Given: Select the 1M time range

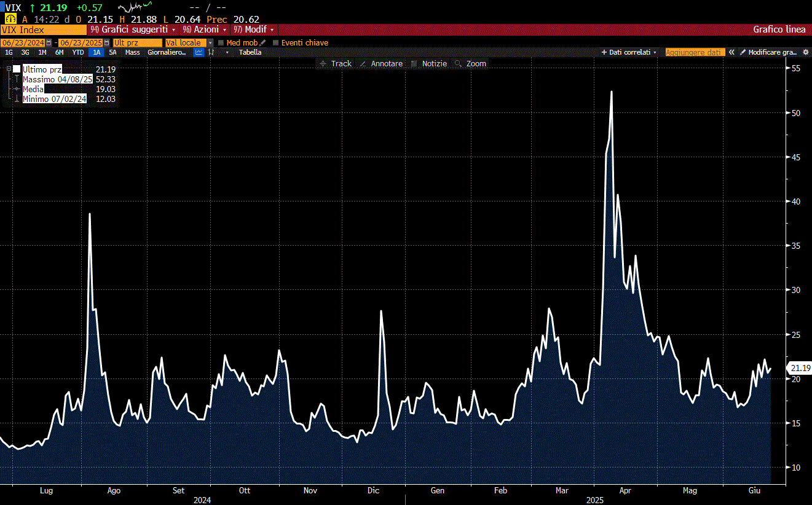Looking at the screenshot, I should click(x=42, y=52).
